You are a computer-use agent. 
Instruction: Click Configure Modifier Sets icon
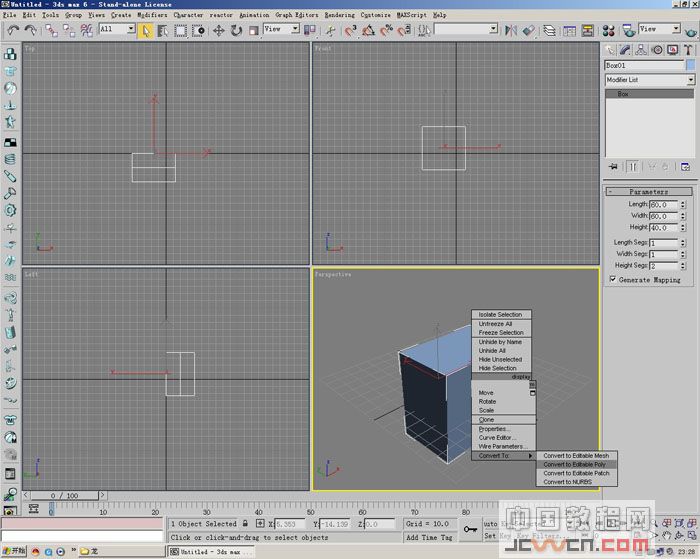pyautogui.click(x=686, y=167)
